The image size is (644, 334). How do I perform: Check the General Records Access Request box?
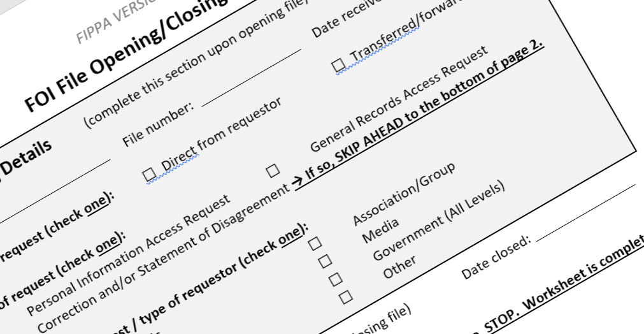(x=273, y=171)
